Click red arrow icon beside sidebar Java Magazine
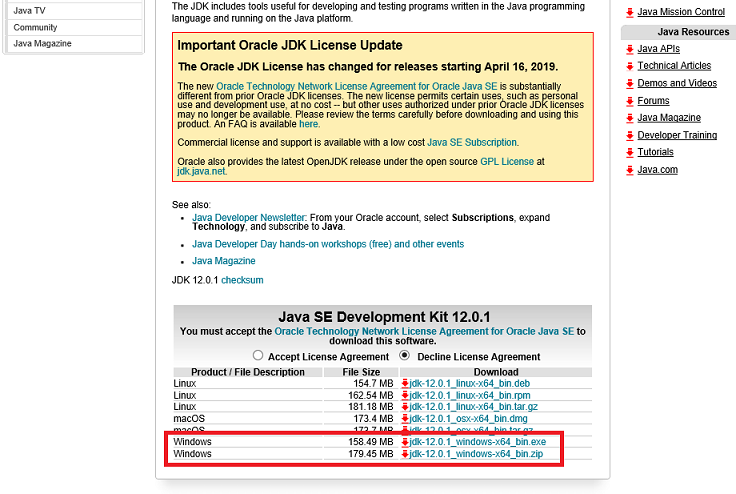The image size is (736, 494). (x=630, y=118)
